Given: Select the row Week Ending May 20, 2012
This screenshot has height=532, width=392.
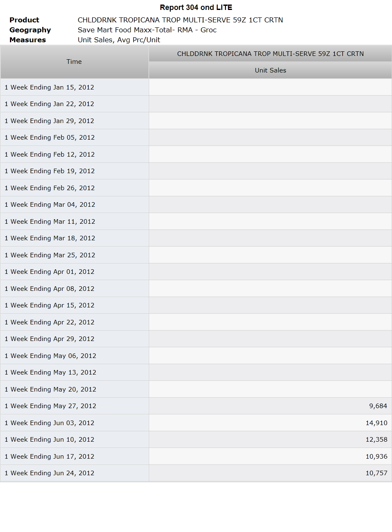Looking at the screenshot, I should click(196, 389).
